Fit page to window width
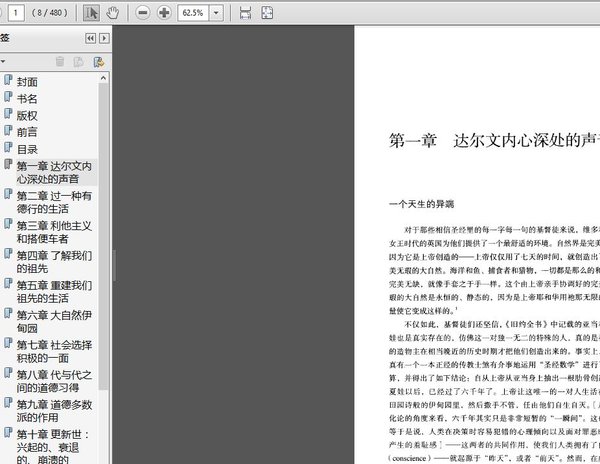The image size is (600, 464). coord(245,13)
